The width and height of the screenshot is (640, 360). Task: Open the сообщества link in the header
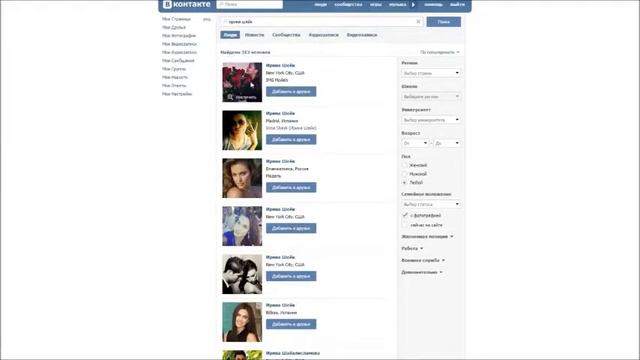(x=348, y=4)
